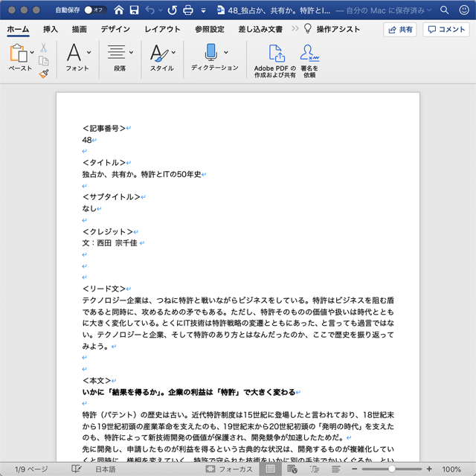Image resolution: width=476 pixels, height=476 pixels.
Task: Switch to the Layout tab
Action: pos(162,30)
